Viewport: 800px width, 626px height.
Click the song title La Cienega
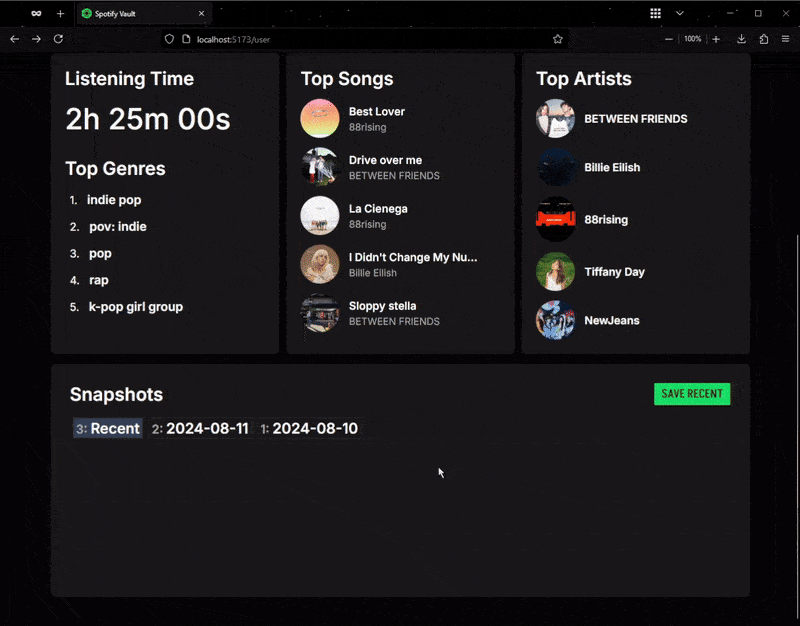378,209
